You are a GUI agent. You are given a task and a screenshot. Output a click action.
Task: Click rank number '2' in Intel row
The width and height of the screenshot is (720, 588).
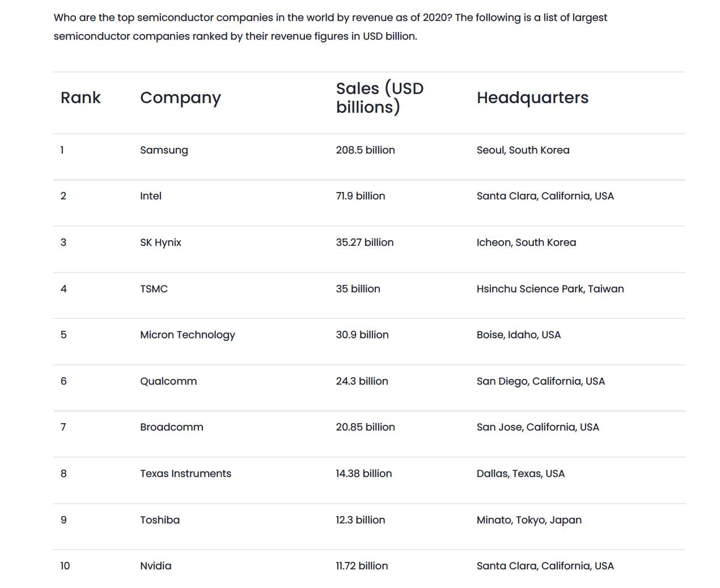tap(63, 196)
